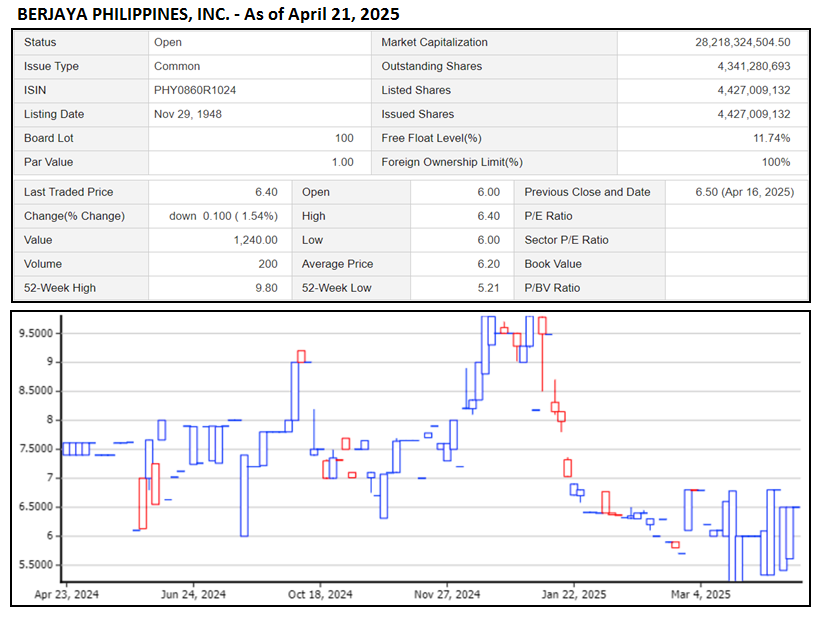Select the Foreign Ownership Limit(%) label
The image size is (821, 618).
(452, 162)
